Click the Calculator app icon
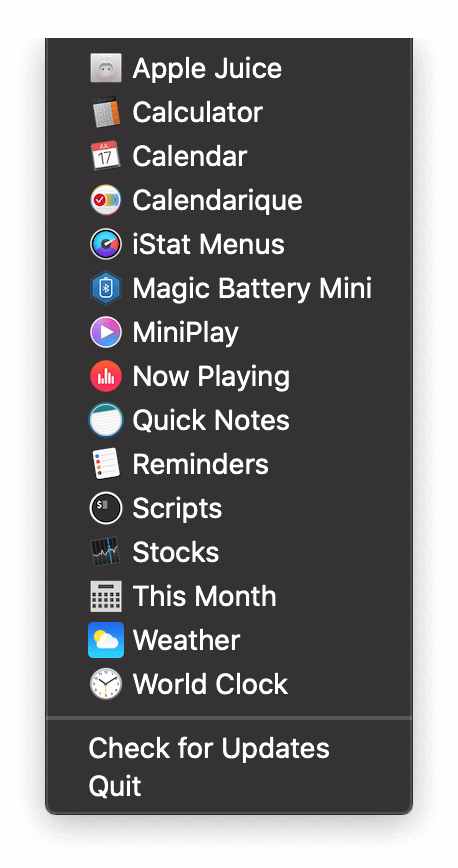458x868 pixels. tap(105, 112)
